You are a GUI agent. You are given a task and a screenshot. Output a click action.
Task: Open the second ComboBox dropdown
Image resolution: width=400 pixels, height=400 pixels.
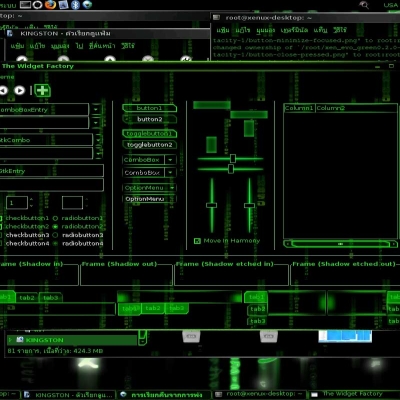(170, 173)
